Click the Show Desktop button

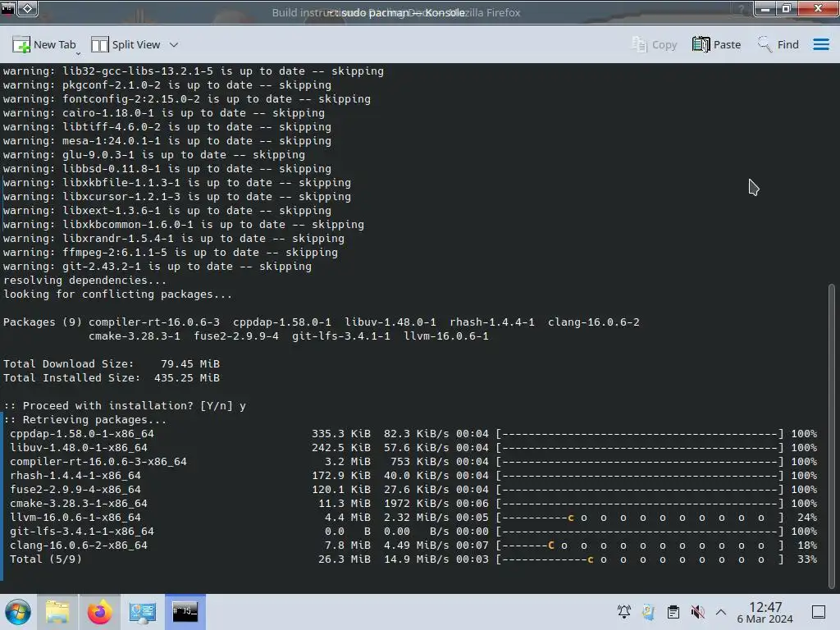(819, 612)
